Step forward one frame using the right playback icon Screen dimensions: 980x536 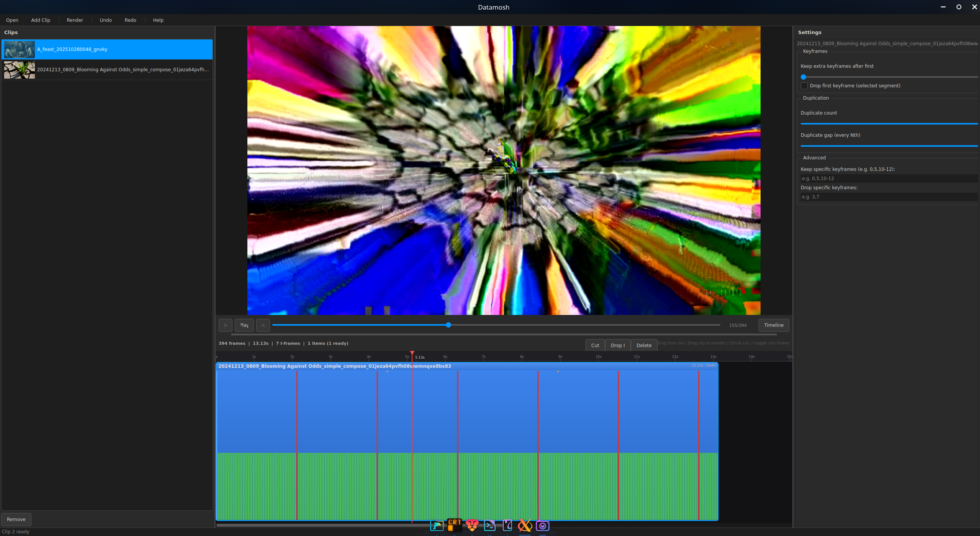pos(263,325)
